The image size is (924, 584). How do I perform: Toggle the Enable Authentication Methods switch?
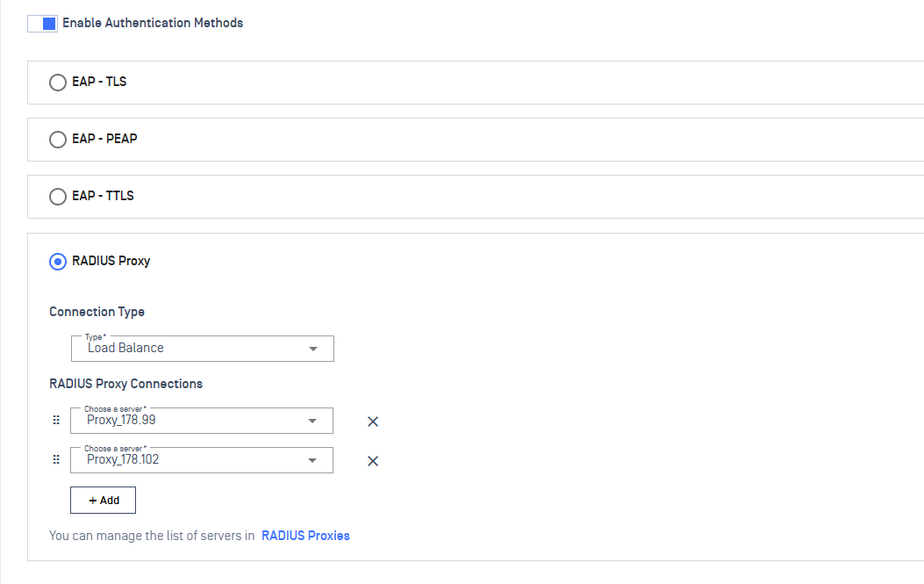42,24
